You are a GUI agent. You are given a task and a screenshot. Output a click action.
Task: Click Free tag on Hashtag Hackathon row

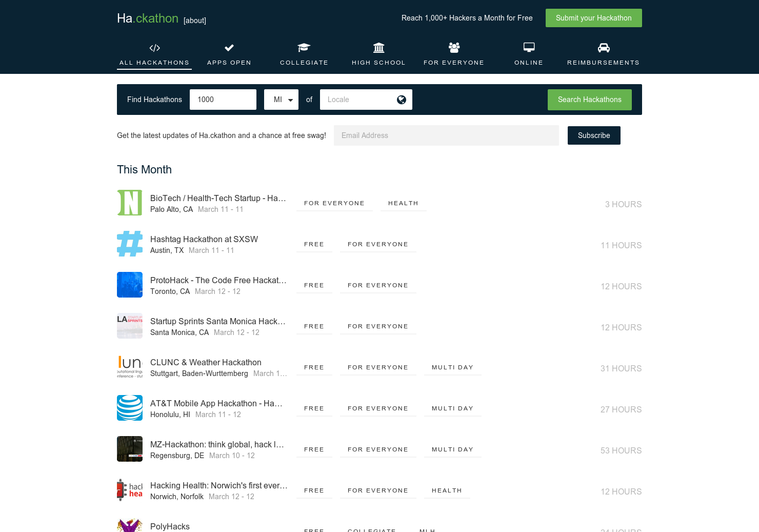[x=314, y=244]
